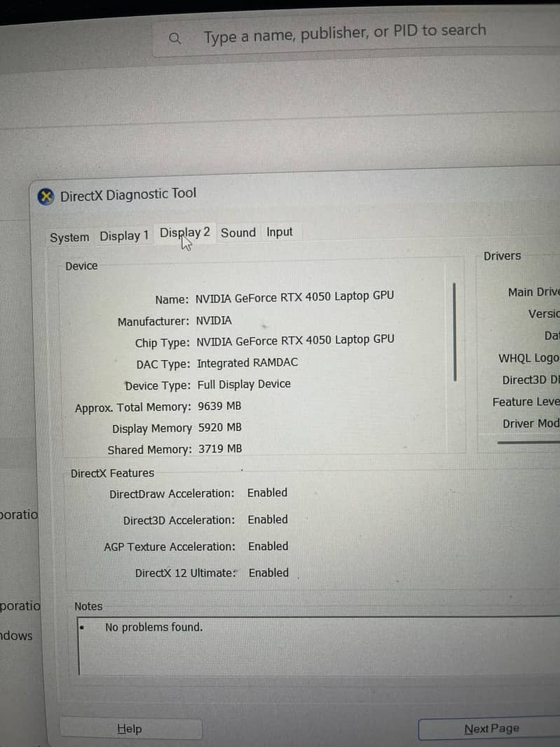Image resolution: width=560 pixels, height=747 pixels.
Task: Click the DAC Type value 'Integrated RAMDAC'
Action: click(247, 363)
